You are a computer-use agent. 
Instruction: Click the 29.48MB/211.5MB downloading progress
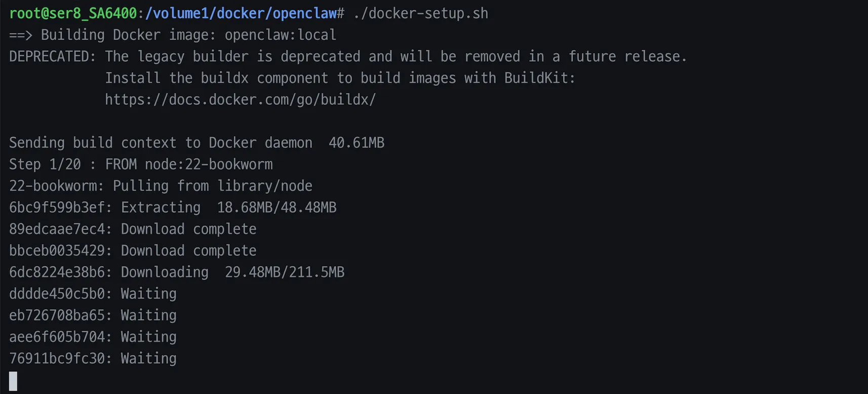(285, 272)
